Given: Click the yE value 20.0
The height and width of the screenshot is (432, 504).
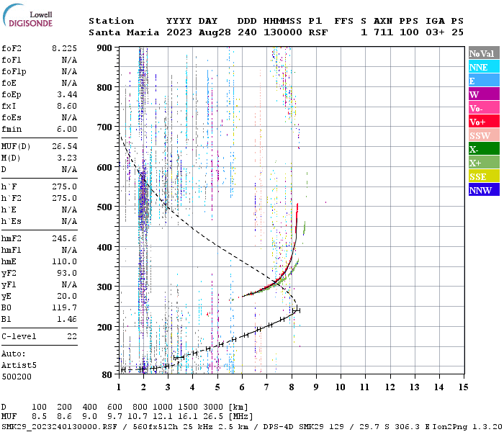Looking at the screenshot, I should pos(67,297).
